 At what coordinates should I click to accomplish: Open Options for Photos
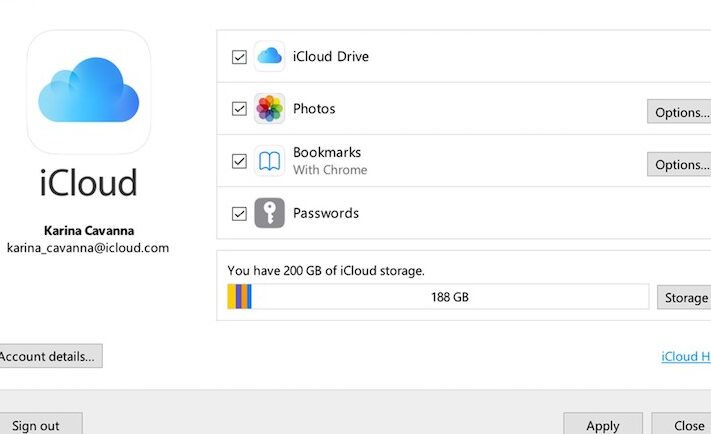(x=679, y=112)
